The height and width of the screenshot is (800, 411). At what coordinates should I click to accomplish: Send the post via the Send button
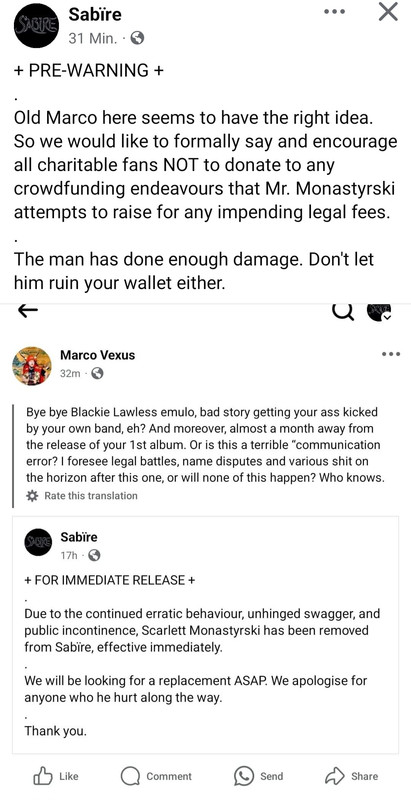(x=259, y=776)
